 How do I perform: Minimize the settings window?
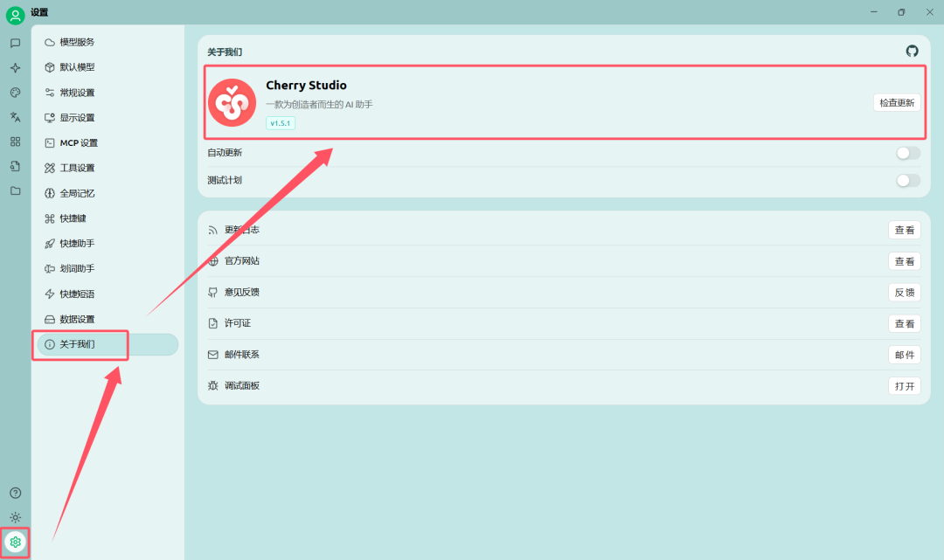pos(873,12)
